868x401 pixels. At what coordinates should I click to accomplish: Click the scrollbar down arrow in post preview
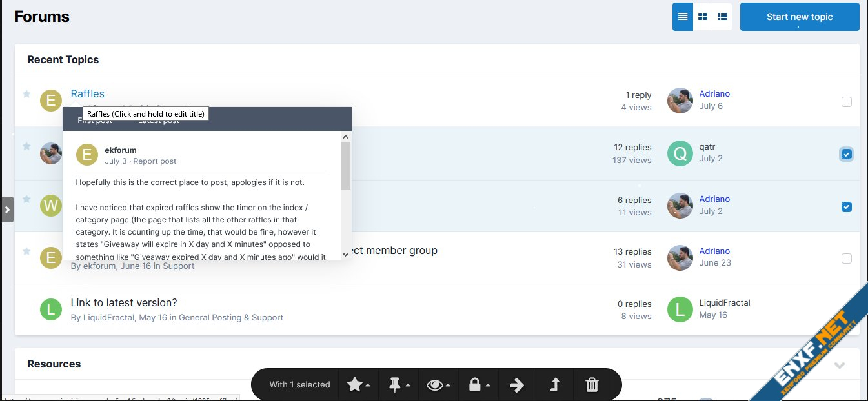tap(345, 254)
